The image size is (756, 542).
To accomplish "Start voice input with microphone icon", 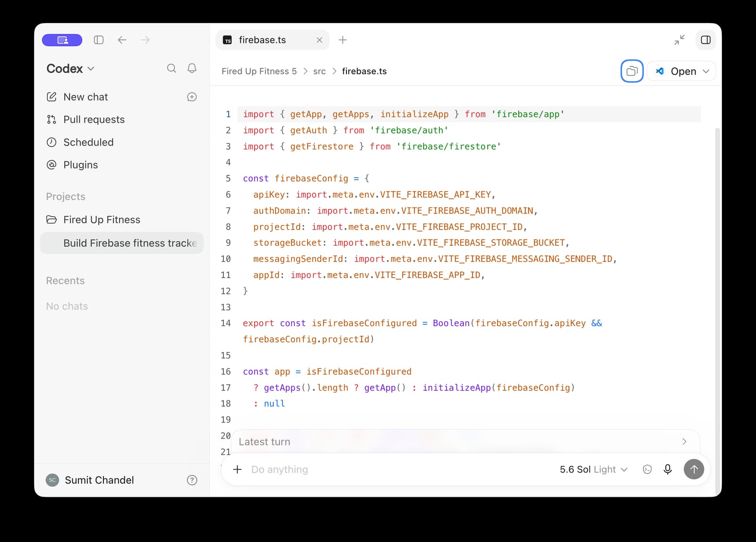I will 668,469.
